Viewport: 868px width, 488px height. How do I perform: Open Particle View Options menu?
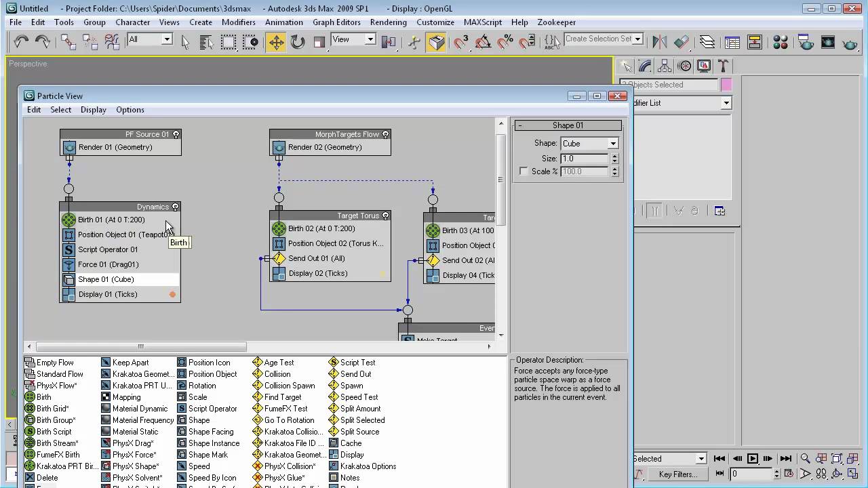tap(130, 110)
